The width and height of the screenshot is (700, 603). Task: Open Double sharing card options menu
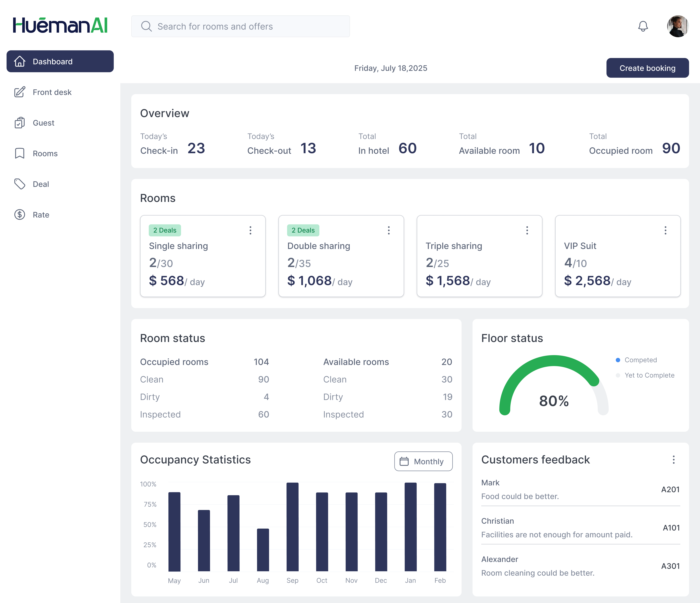click(x=388, y=230)
